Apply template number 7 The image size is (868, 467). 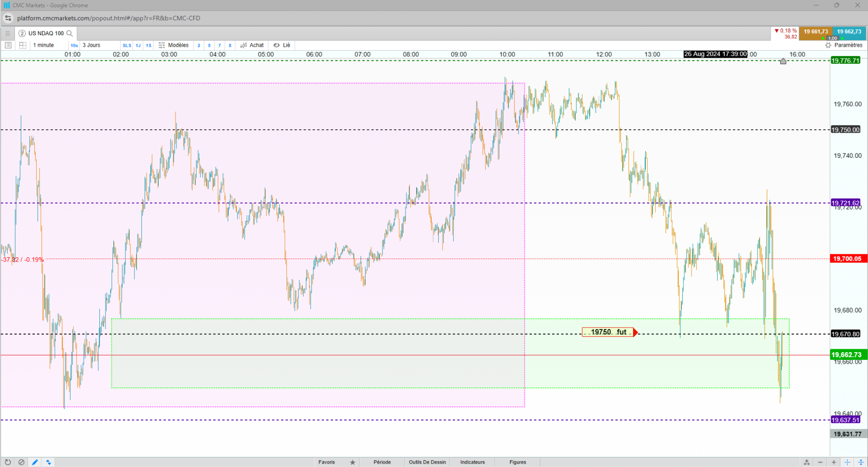coord(219,45)
